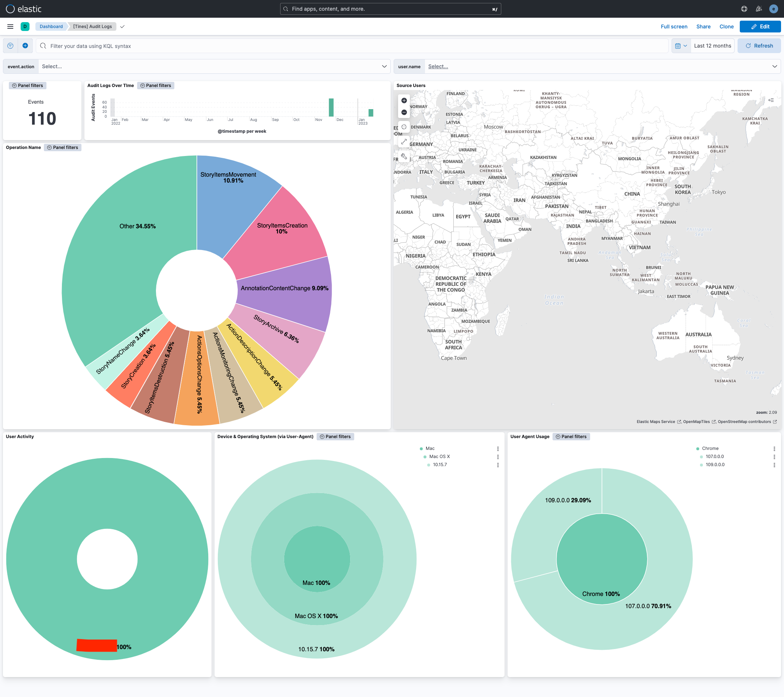The height and width of the screenshot is (697, 784).
Task: Expand the map layers panel icon
Action: coord(771,100)
